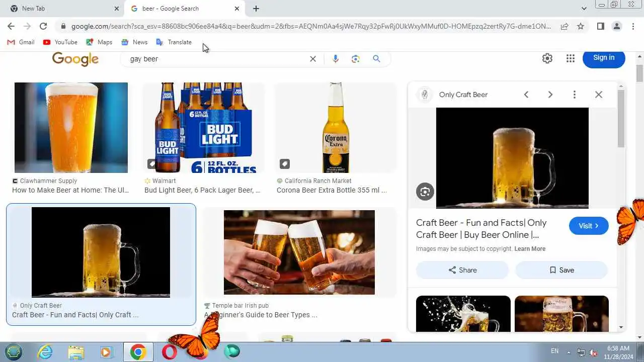Click the Google logo
Screen dimensions: 644x362
click(75, 59)
